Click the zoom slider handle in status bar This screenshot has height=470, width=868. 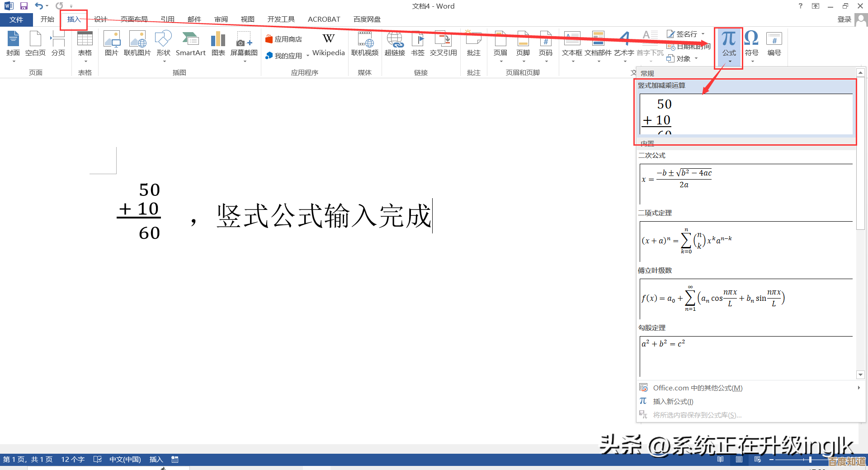coord(810,460)
